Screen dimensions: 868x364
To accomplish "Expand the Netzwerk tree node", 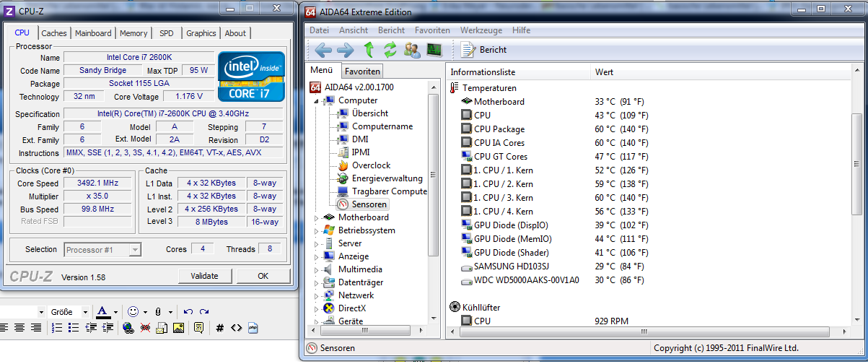I will point(316,295).
